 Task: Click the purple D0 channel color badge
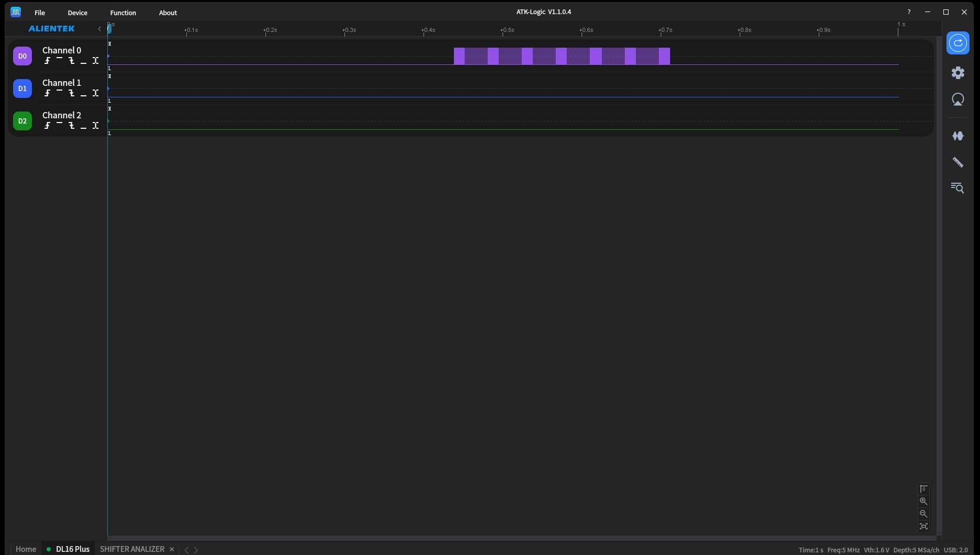pyautogui.click(x=23, y=56)
